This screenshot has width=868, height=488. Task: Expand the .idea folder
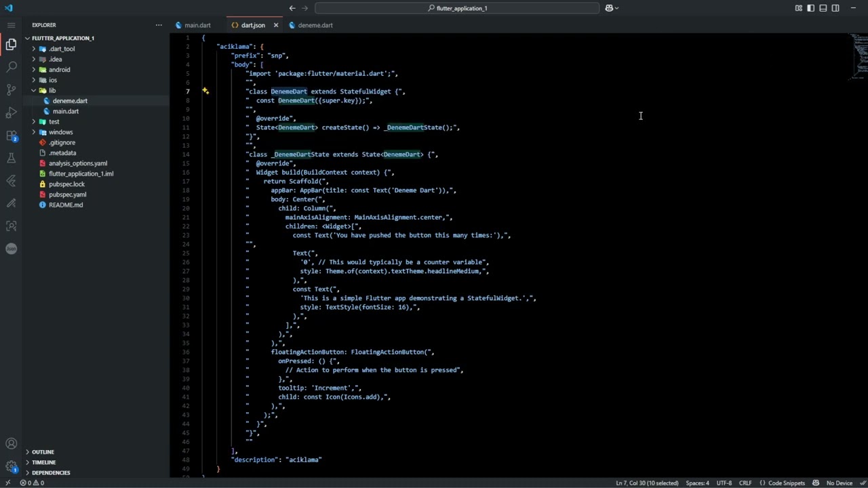click(x=34, y=59)
